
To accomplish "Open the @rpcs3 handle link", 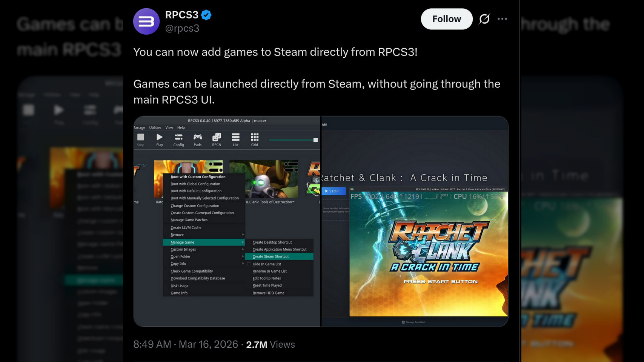I will [182, 28].
